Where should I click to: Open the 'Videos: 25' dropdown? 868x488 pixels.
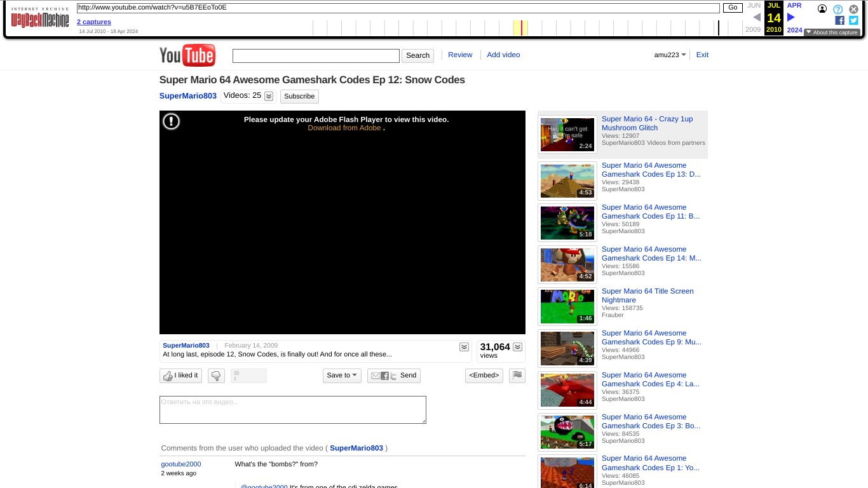pyautogui.click(x=268, y=95)
